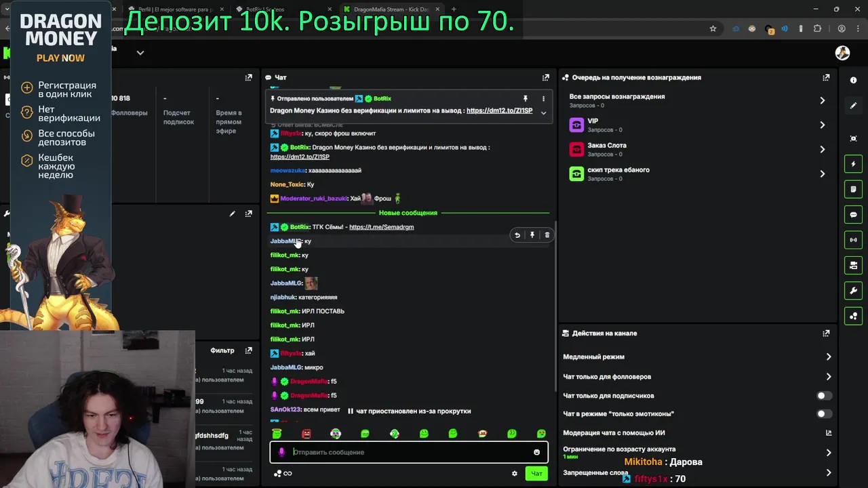Viewport: 868px width, 488px height.
Task: Click the info icon in right sidebar
Action: tap(853, 80)
